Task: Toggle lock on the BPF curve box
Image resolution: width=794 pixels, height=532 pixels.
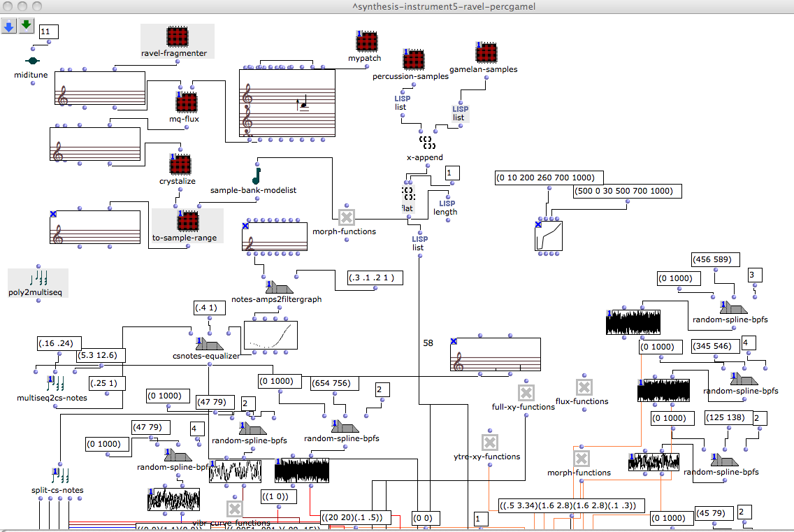Action: click(538, 224)
